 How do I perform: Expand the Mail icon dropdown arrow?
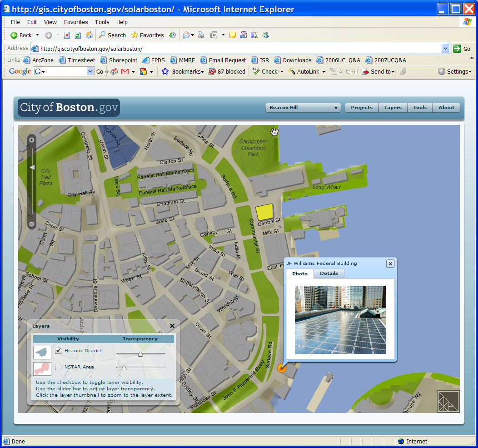tap(192, 35)
